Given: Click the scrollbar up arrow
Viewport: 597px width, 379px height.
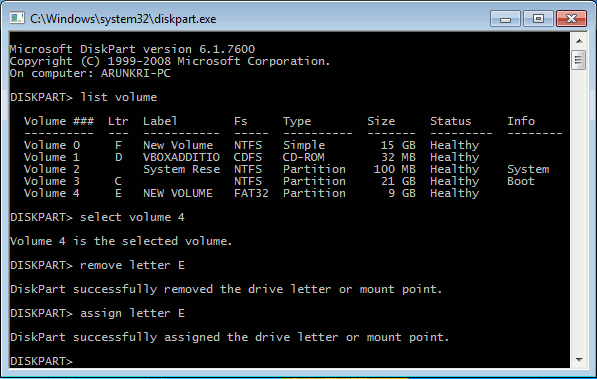Looking at the screenshot, I should tap(579, 41).
